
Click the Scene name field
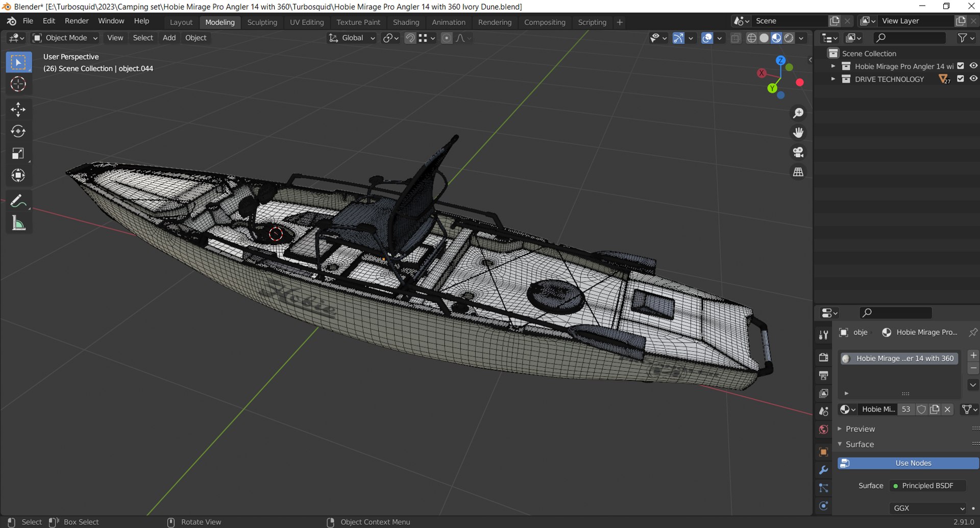(x=790, y=21)
